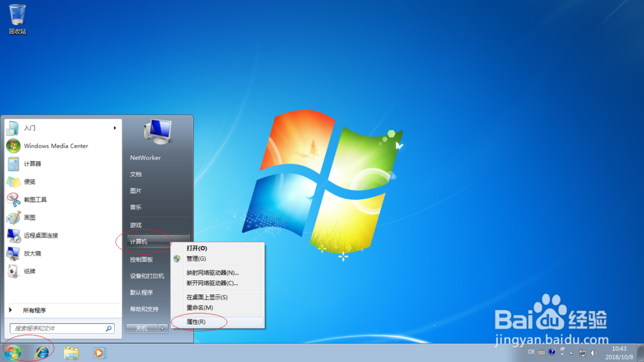Image resolution: width=644 pixels, height=362 pixels.
Task: Click the network tray icon
Action: [x=582, y=353]
